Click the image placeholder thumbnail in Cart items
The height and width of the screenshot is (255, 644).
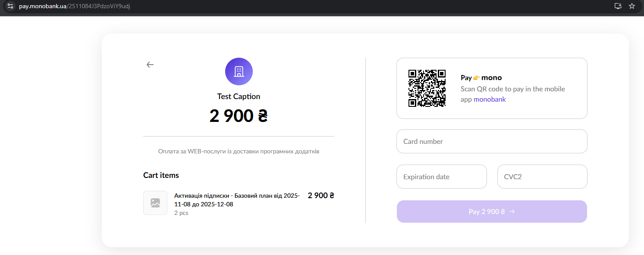coord(155,202)
